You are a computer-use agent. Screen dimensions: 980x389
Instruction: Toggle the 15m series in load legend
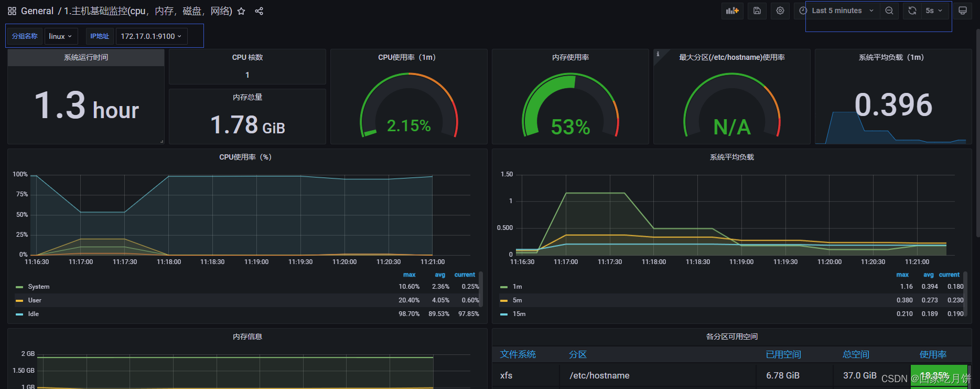pyautogui.click(x=519, y=314)
